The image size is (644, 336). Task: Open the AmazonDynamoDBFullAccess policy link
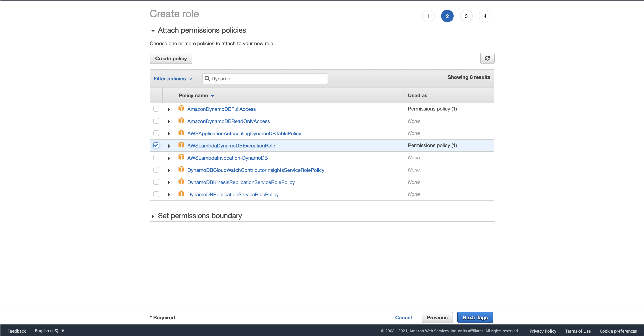(221, 109)
